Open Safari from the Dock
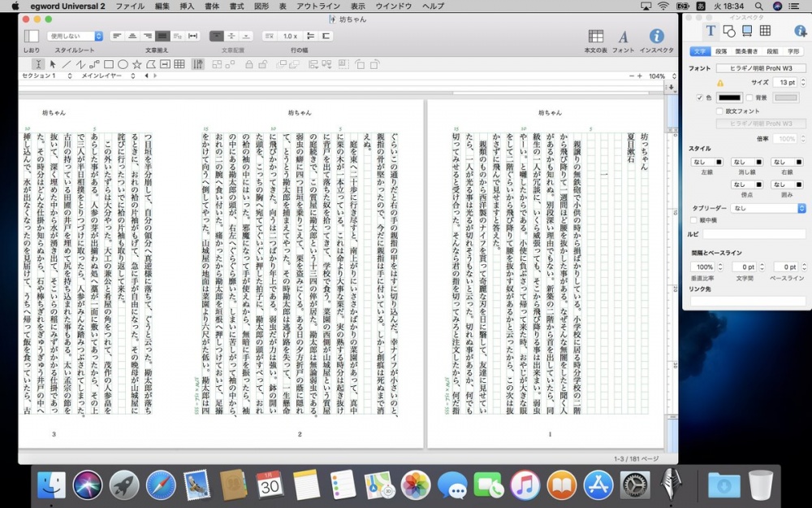 pyautogui.click(x=161, y=486)
